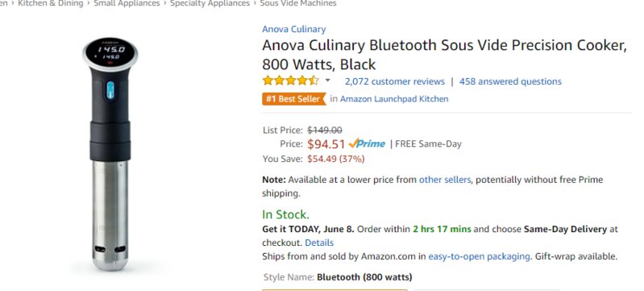This screenshot has width=644, height=291.
Task: Go to Specialty Appliances breadcrumb
Action: tap(210, 3)
